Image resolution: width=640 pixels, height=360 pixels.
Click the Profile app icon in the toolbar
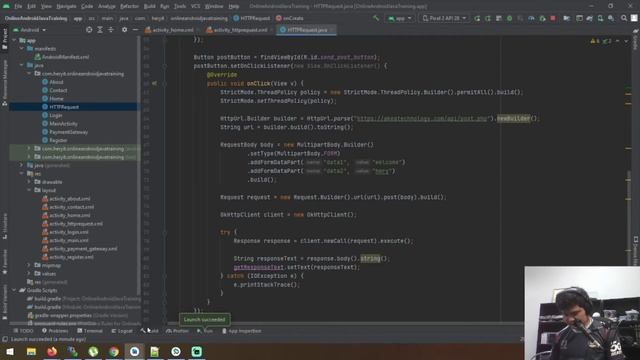(x=531, y=18)
